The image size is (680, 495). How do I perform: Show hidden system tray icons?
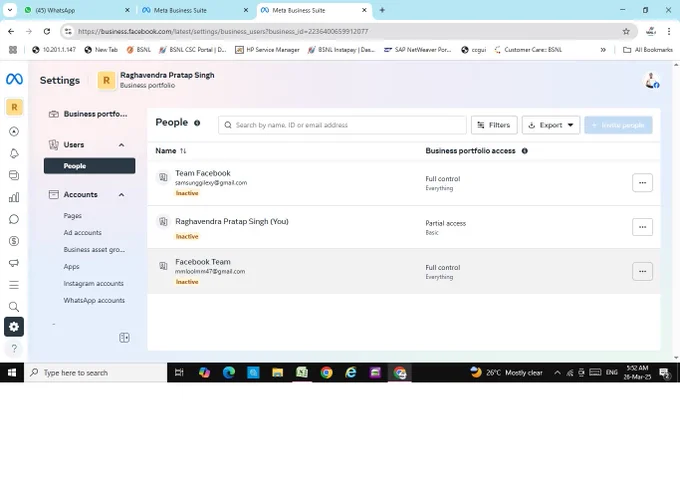[557, 373]
